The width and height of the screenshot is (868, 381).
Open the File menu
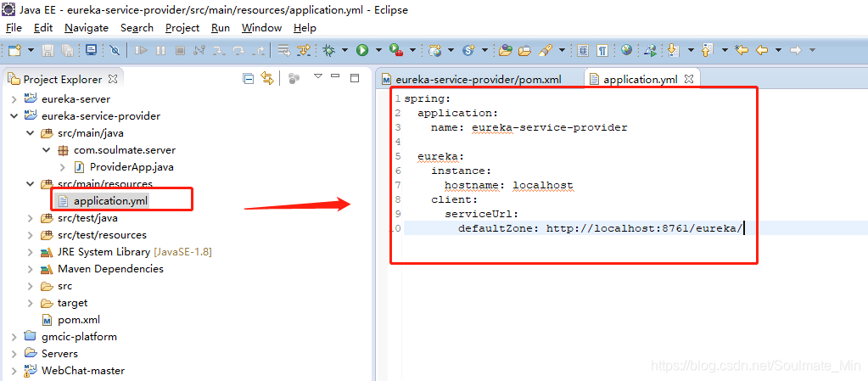pos(14,28)
